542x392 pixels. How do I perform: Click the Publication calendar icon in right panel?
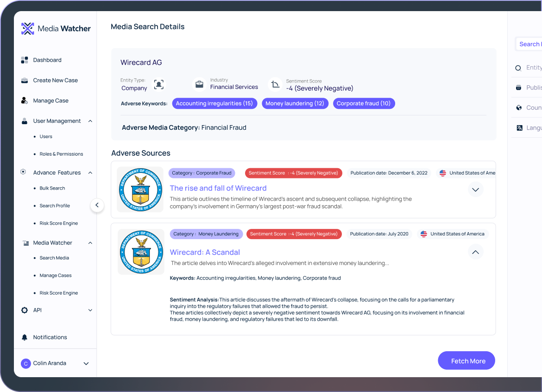tap(518, 88)
